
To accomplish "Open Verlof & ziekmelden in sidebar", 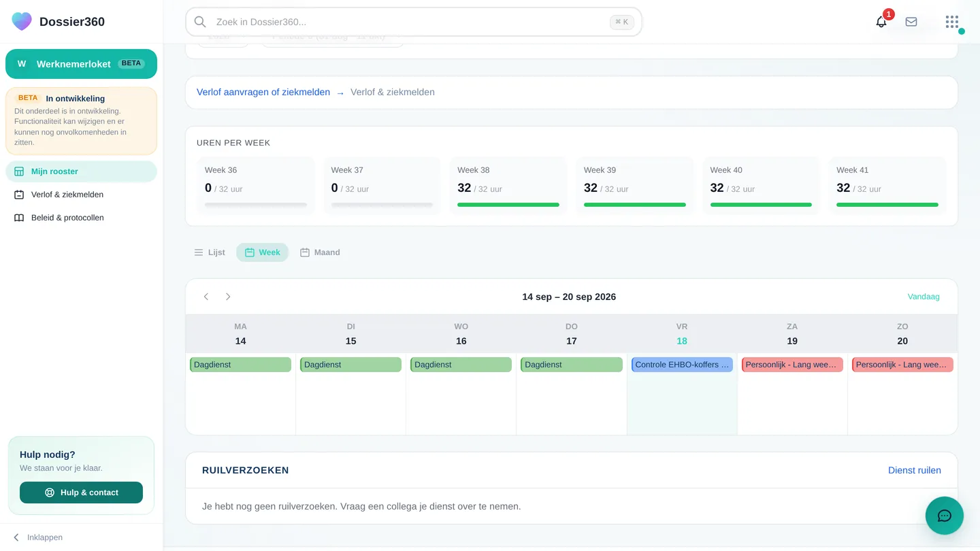I will (81, 195).
